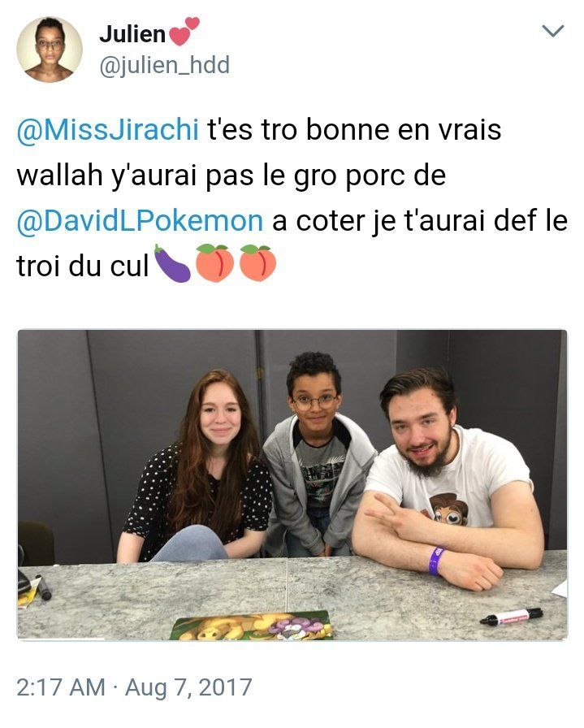Open the attached photo in full view
Viewport: 584px width, 728px height.
pos(292,485)
